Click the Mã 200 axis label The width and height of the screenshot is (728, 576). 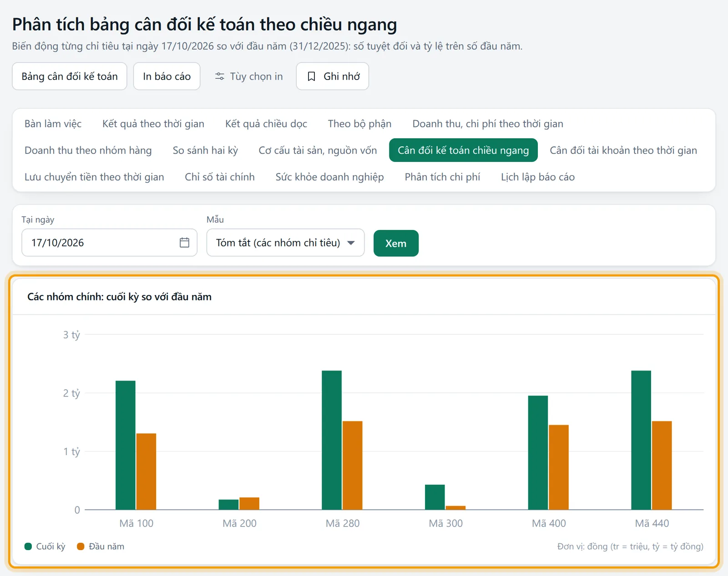click(240, 523)
